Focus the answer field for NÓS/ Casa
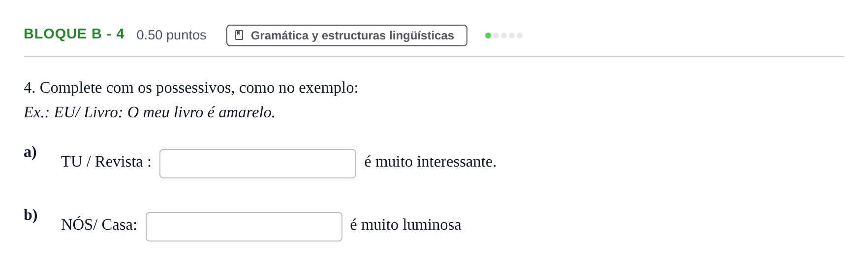 pos(244,227)
